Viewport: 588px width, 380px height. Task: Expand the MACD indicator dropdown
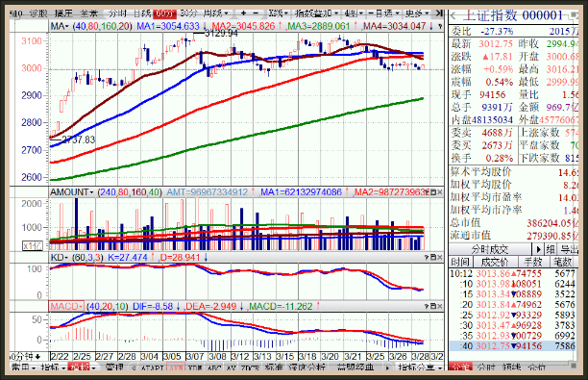[82, 306]
